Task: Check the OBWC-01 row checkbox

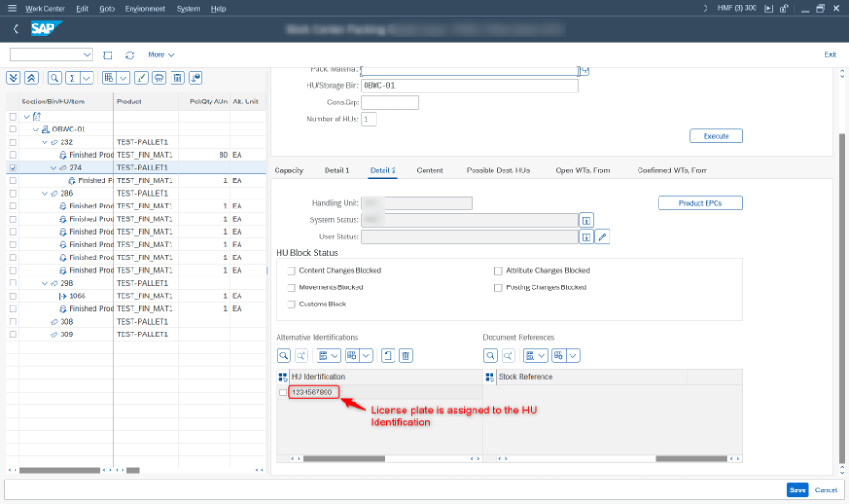Action: pos(13,130)
